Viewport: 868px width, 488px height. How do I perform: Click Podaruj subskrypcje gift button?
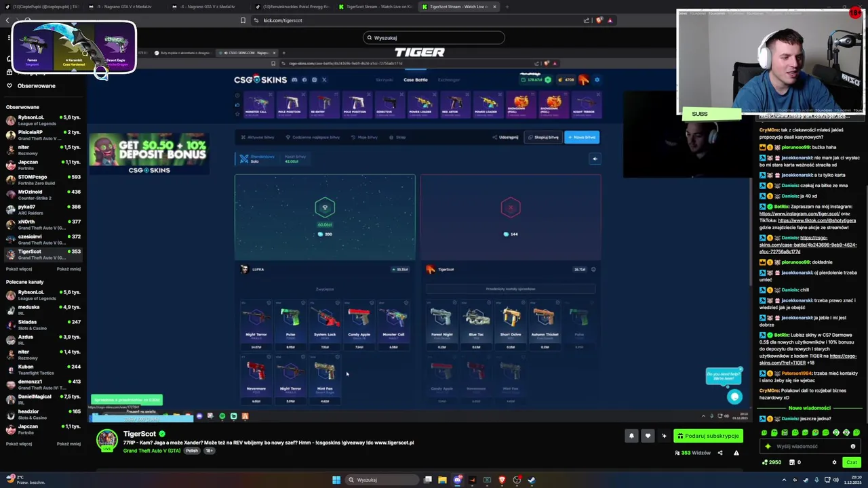(x=708, y=436)
